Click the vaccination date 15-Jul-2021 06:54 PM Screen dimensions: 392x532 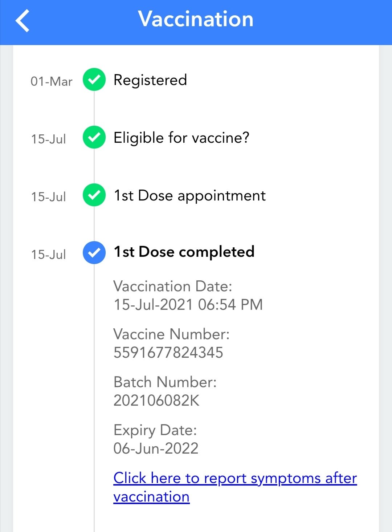click(x=188, y=305)
